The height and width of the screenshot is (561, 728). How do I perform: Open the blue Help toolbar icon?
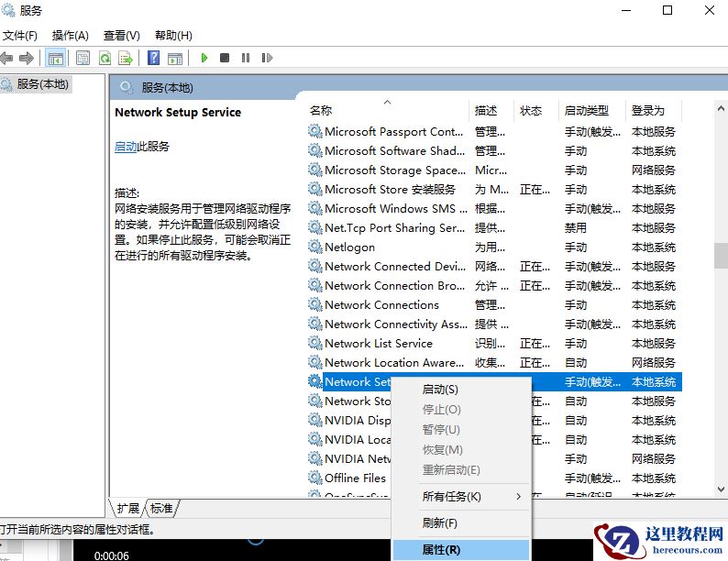click(x=153, y=58)
